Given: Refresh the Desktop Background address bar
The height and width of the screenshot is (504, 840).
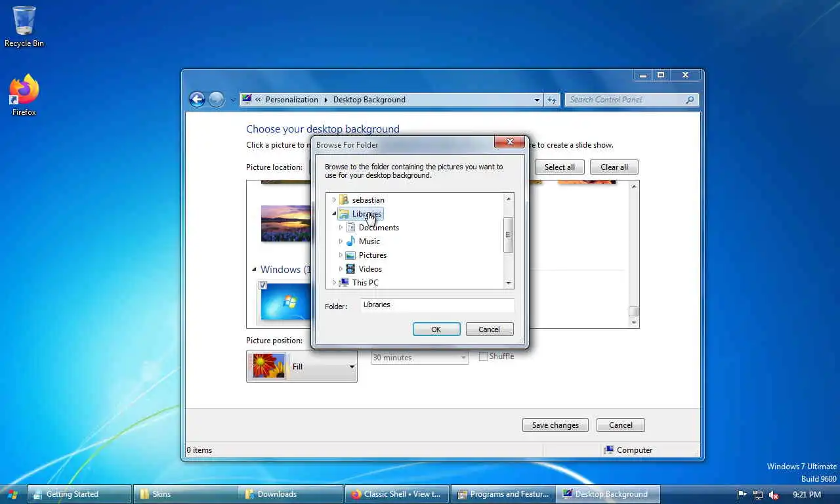Looking at the screenshot, I should [552, 100].
